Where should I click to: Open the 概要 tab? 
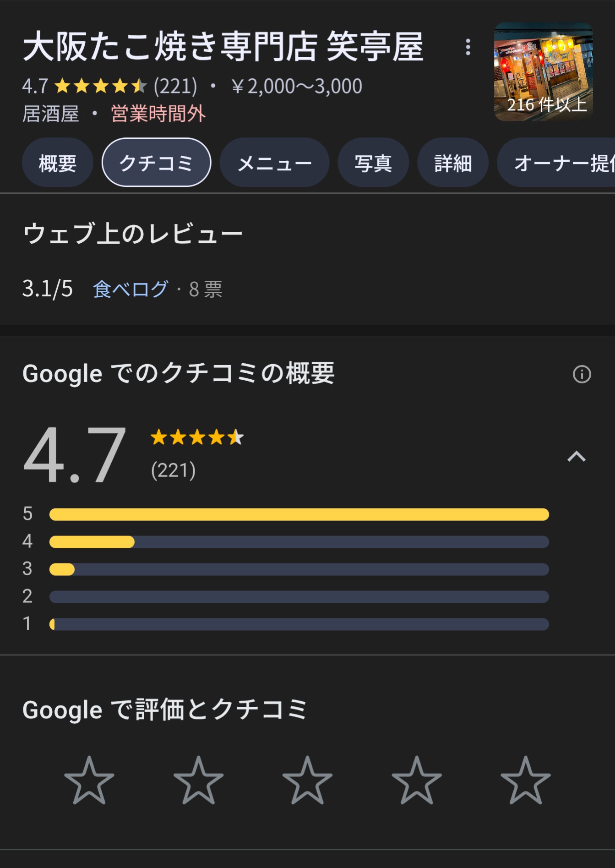(x=58, y=163)
